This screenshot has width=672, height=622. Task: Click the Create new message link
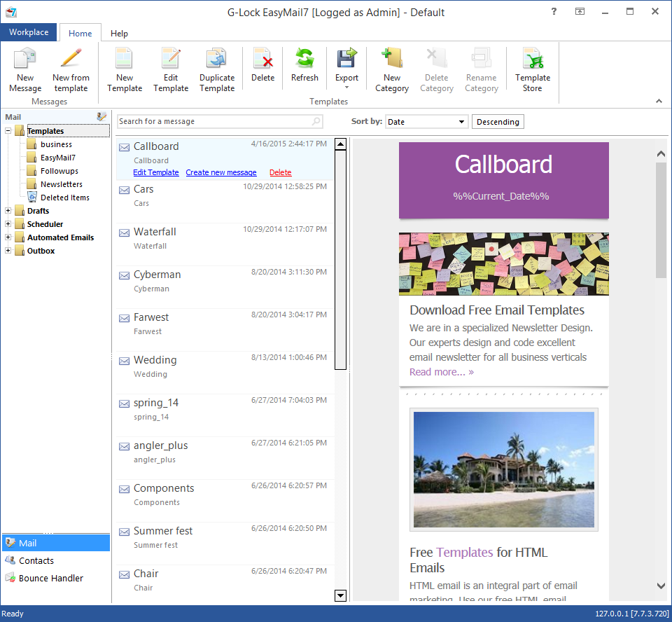[221, 172]
